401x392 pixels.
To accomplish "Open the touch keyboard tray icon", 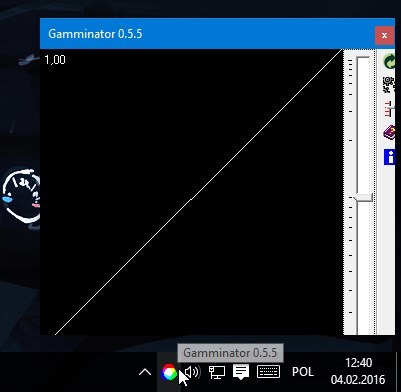I will 268,372.
